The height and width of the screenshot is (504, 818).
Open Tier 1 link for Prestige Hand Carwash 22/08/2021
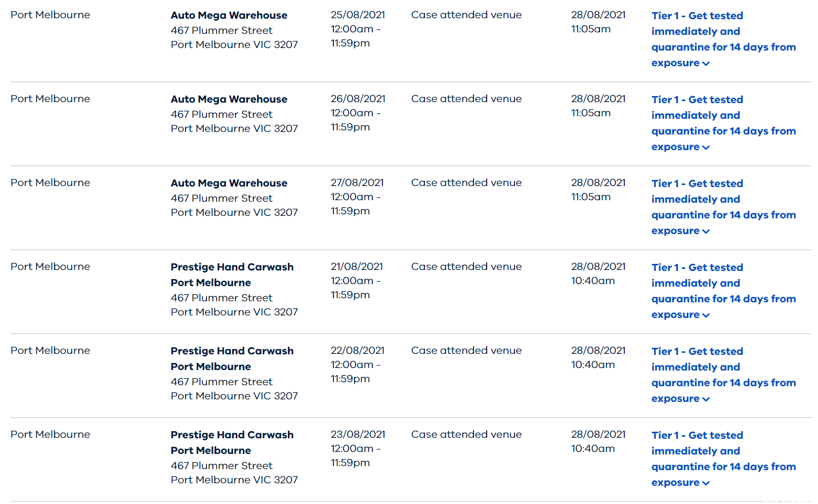(723, 375)
